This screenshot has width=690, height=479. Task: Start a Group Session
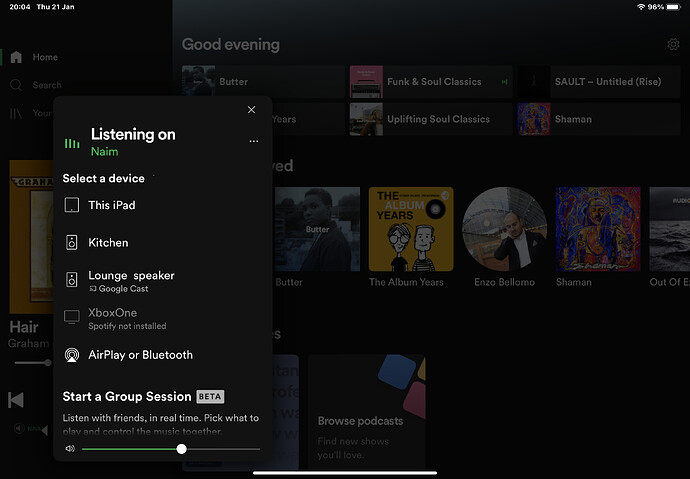[x=127, y=396]
